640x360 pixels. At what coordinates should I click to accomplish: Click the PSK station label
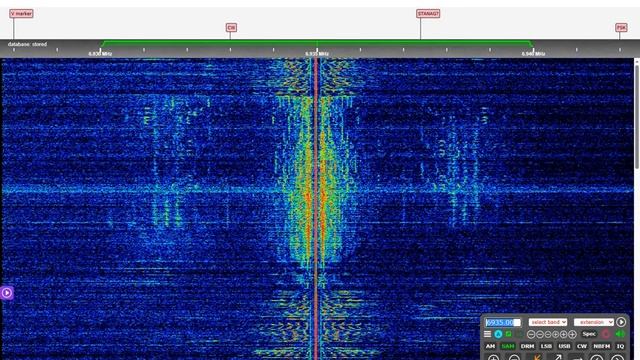(621, 27)
